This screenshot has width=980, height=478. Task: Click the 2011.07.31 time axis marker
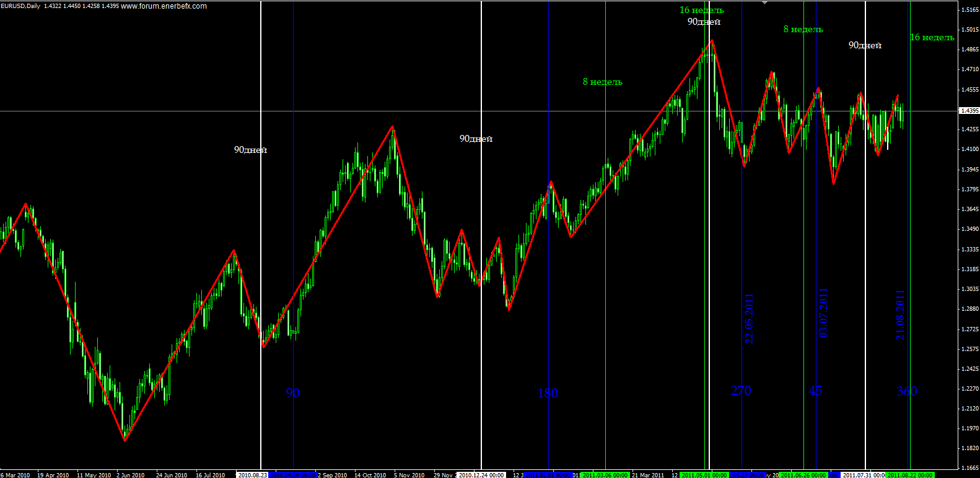click(864, 475)
